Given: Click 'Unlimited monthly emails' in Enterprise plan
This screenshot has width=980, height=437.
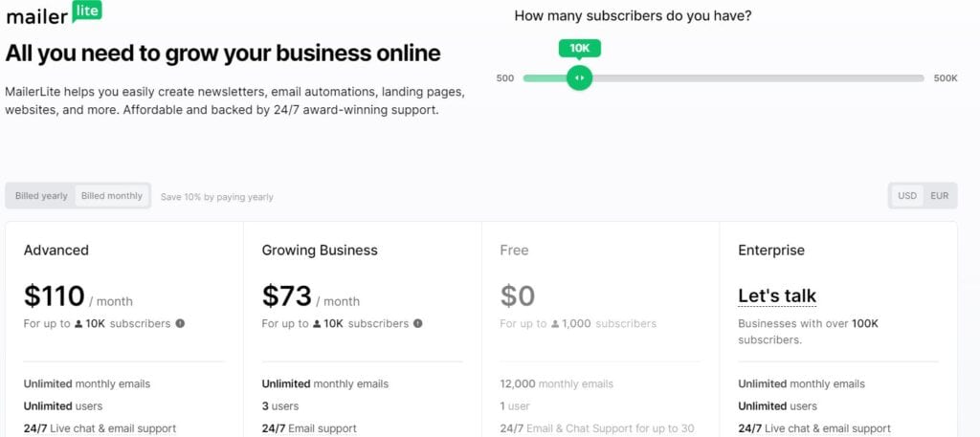Looking at the screenshot, I should click(x=801, y=384).
